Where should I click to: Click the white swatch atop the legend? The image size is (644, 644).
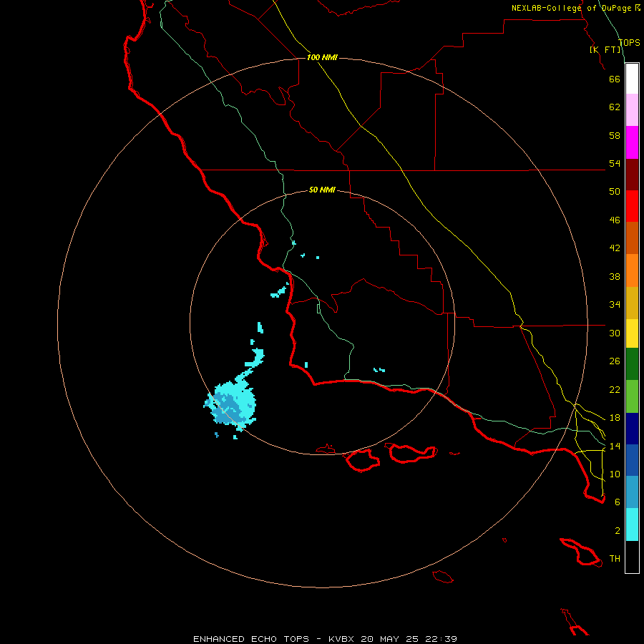coord(632,79)
